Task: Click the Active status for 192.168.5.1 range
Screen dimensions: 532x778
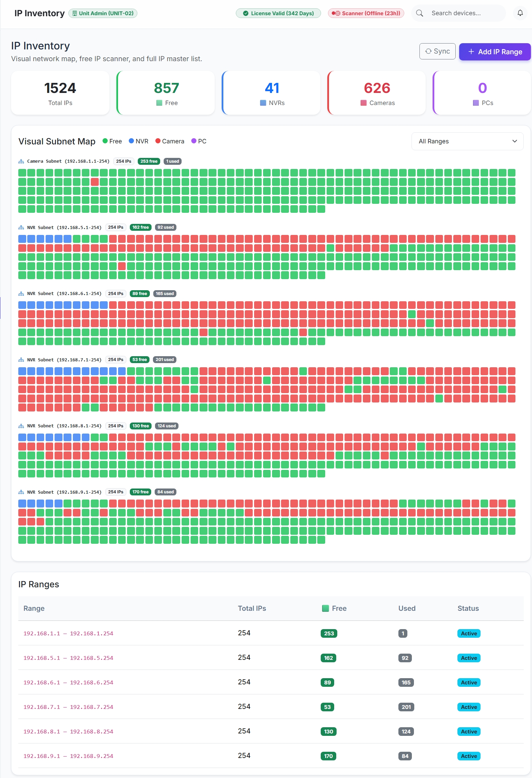Action: click(x=469, y=658)
